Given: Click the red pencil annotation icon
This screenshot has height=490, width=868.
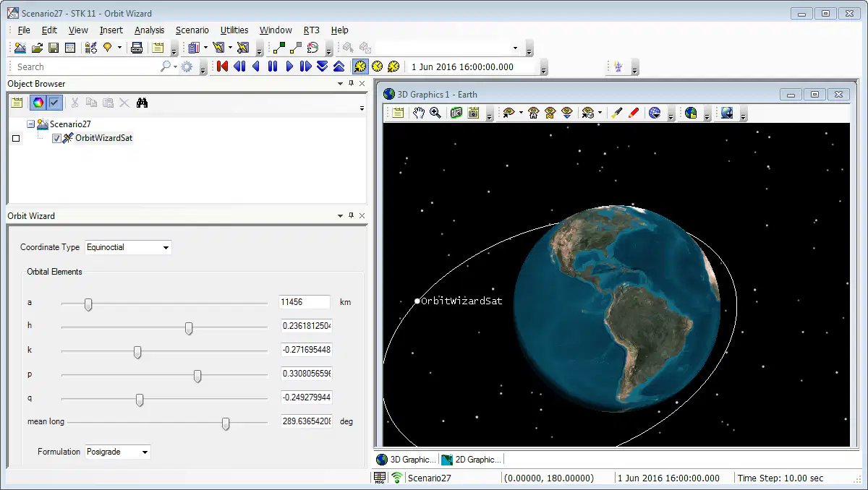Looking at the screenshot, I should point(634,113).
